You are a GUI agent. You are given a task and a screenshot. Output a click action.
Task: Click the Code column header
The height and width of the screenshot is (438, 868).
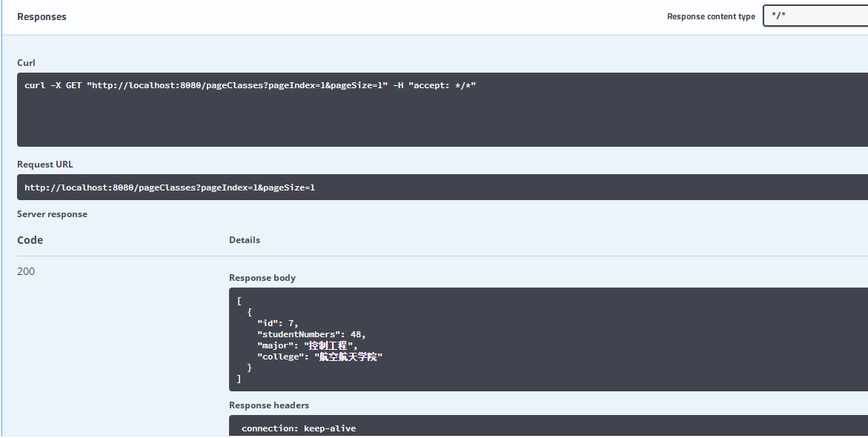30,240
